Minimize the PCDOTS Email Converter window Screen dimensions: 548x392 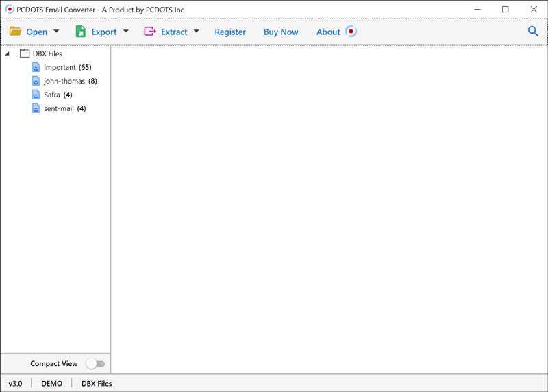[x=477, y=10]
